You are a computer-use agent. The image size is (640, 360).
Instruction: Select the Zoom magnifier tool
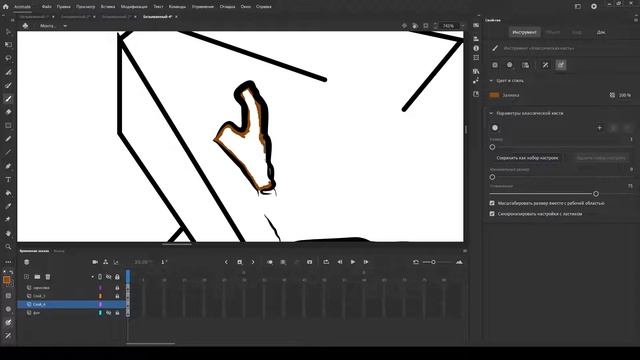coord(8,247)
